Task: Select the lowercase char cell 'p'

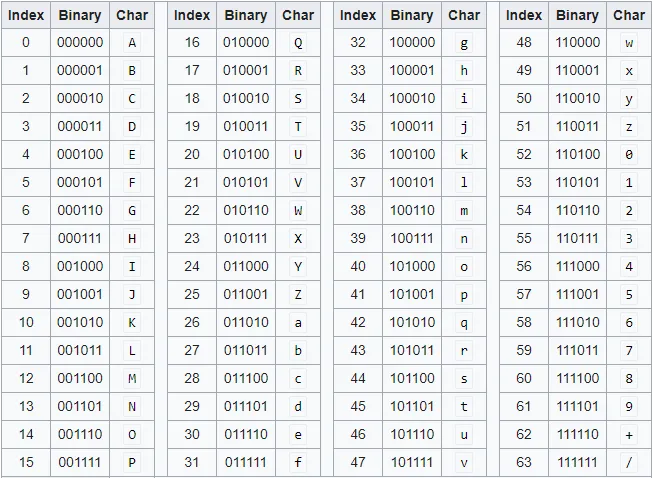Action: 464,294
